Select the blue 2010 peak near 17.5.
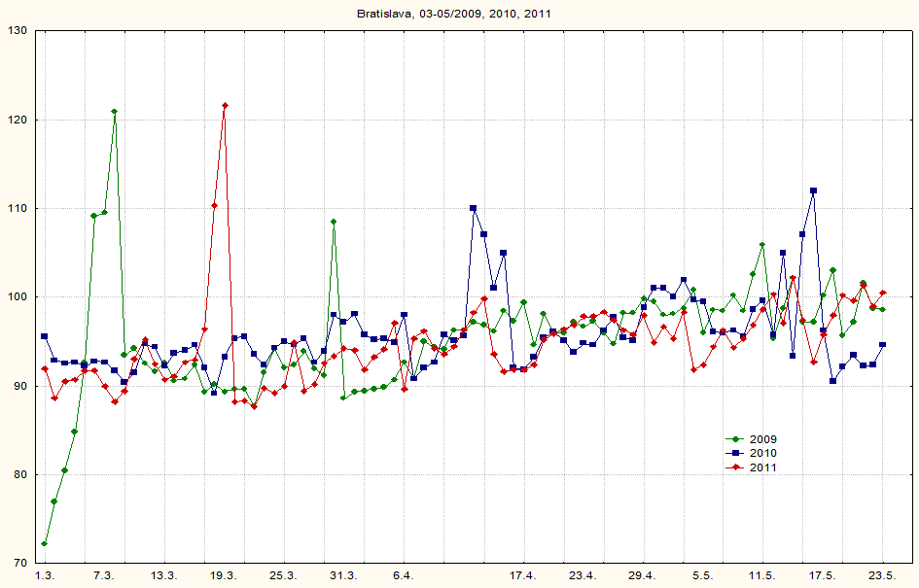This screenshot has height=588, width=919. tap(813, 190)
